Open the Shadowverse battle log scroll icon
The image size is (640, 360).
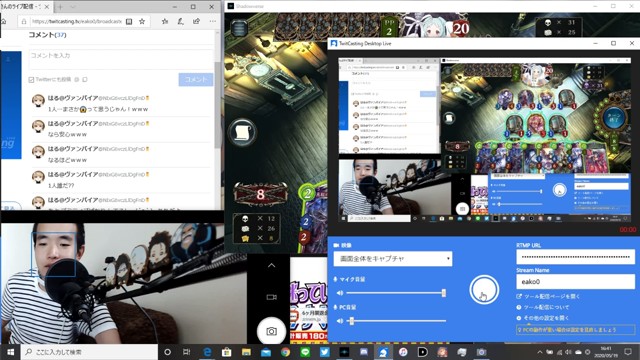click(242, 132)
